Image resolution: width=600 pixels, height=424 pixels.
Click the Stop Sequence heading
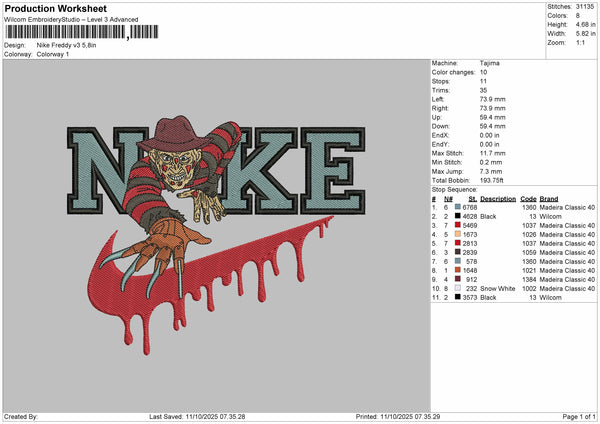point(455,190)
